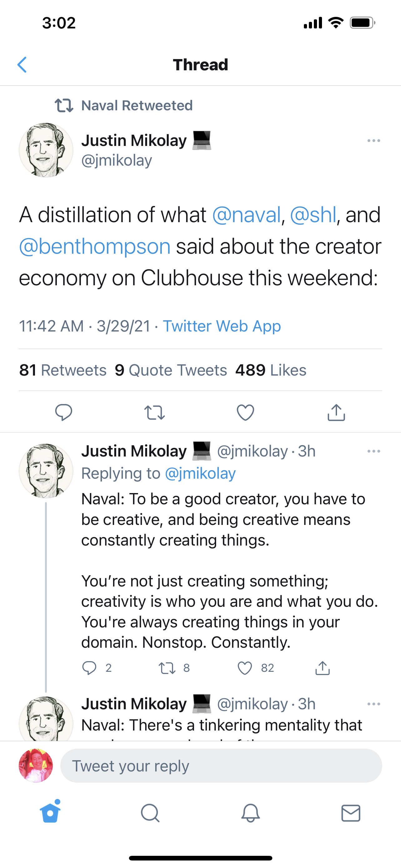Retweet the main Justin Mikolay tweet

tap(155, 412)
